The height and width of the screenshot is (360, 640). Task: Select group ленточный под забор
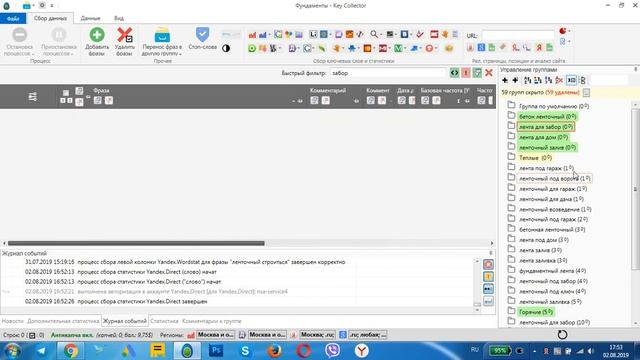pos(553,281)
